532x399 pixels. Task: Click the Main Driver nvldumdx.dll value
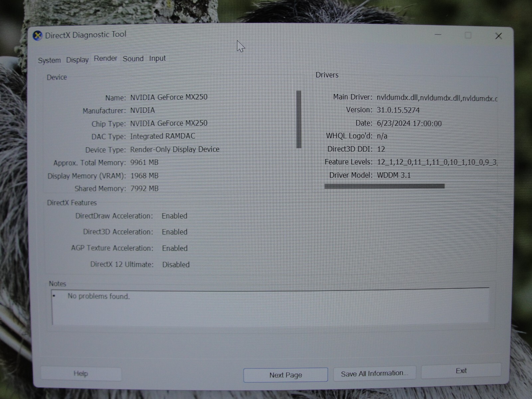(437, 98)
